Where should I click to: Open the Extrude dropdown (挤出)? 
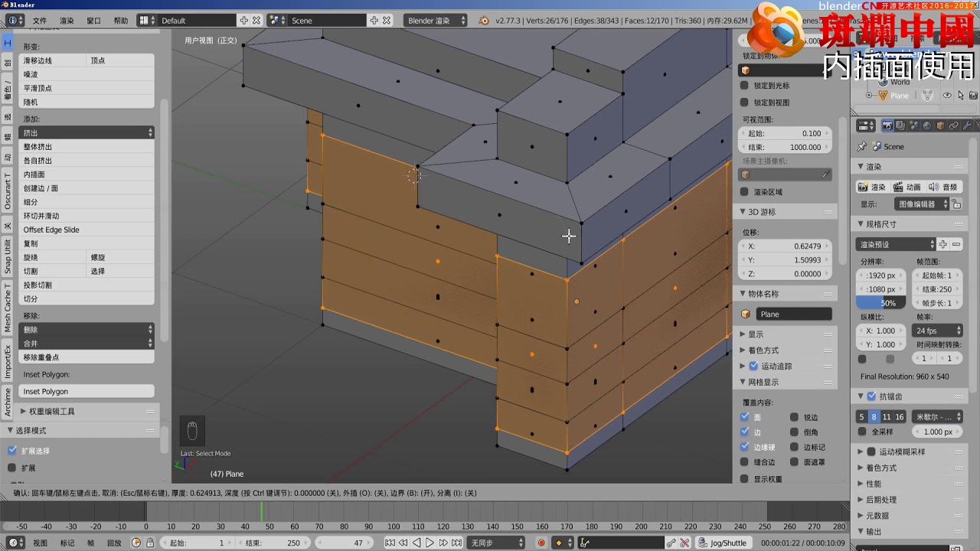(x=87, y=132)
